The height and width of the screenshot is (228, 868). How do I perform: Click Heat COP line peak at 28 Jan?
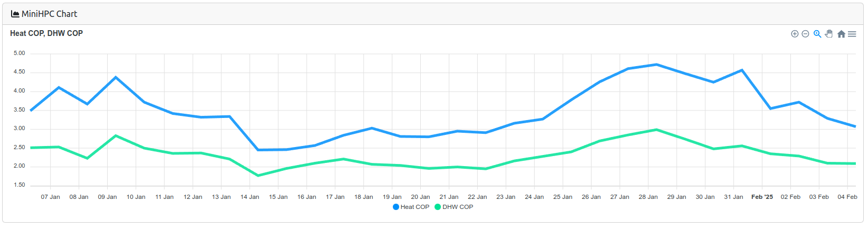tap(656, 65)
